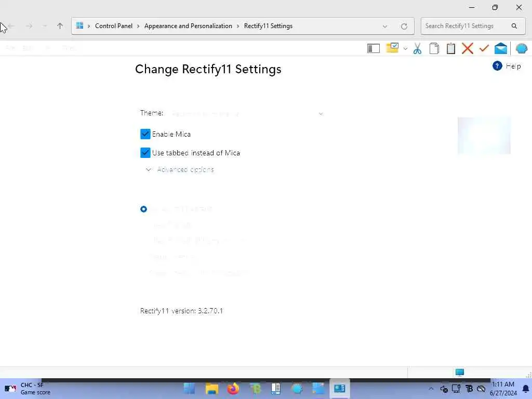Click the File menu
The height and width of the screenshot is (399, 532).
(10, 48)
